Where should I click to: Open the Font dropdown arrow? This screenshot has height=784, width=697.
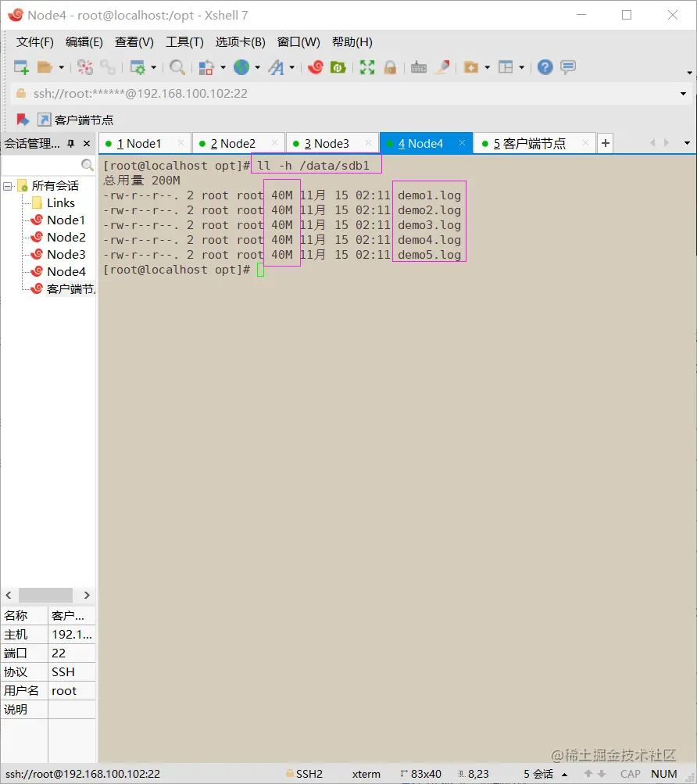[291, 67]
